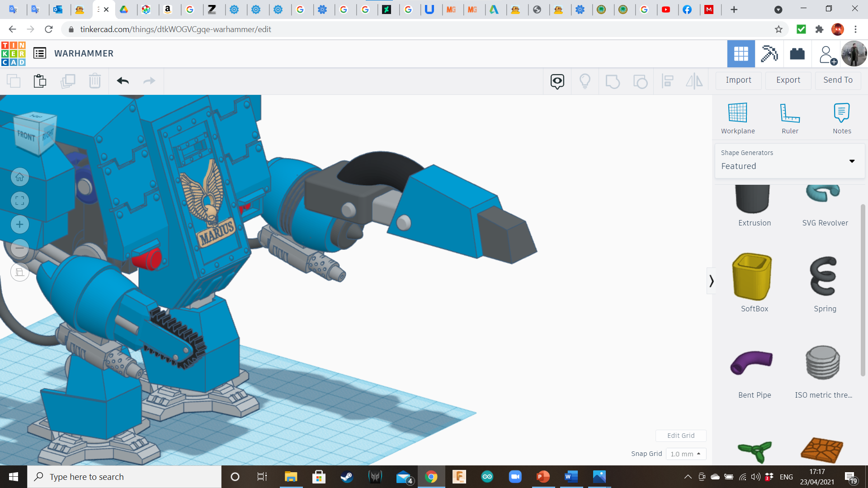
Task: Pick the orange cracked tile shape
Action: 822,450
